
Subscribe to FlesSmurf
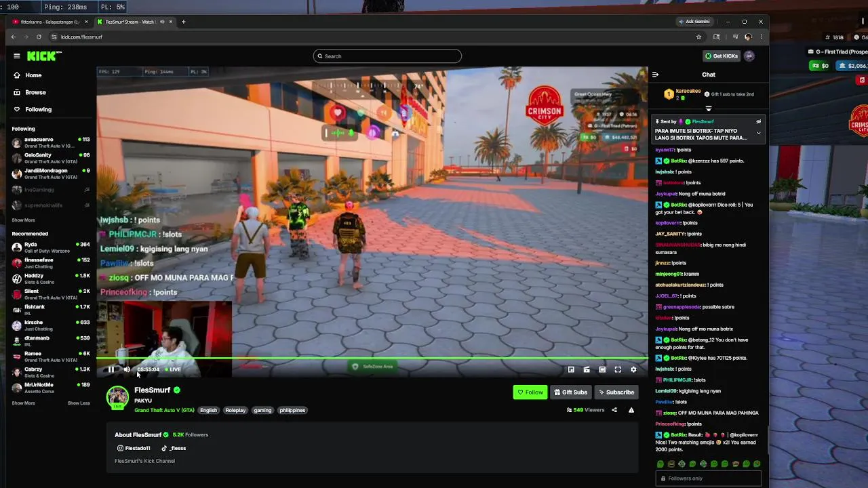[616, 392]
